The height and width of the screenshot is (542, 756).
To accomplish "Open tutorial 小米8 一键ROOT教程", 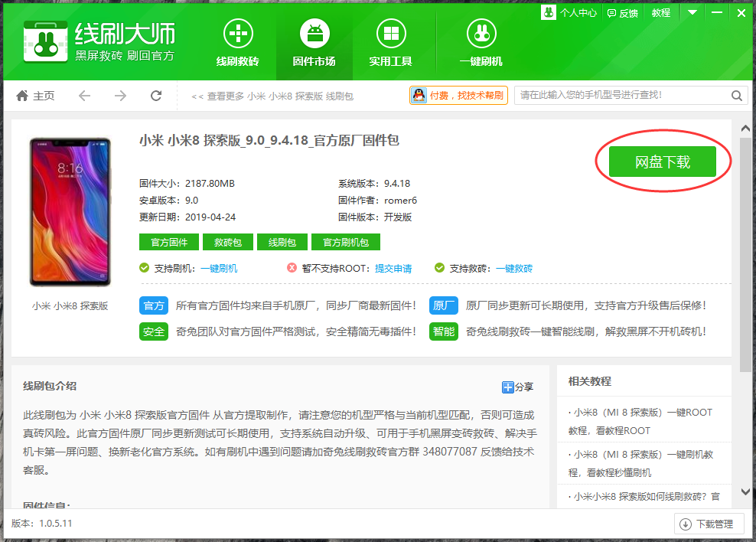I will [640, 422].
